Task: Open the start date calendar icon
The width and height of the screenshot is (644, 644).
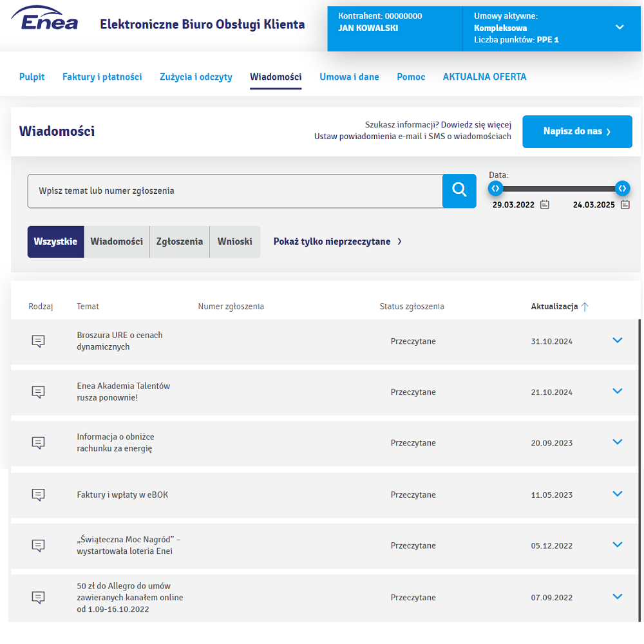Action: tap(545, 205)
